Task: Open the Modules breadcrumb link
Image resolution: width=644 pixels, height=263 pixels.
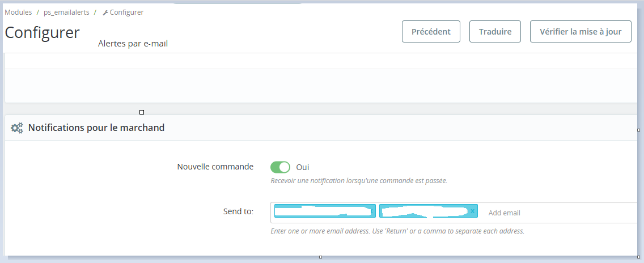Action: pos(18,12)
